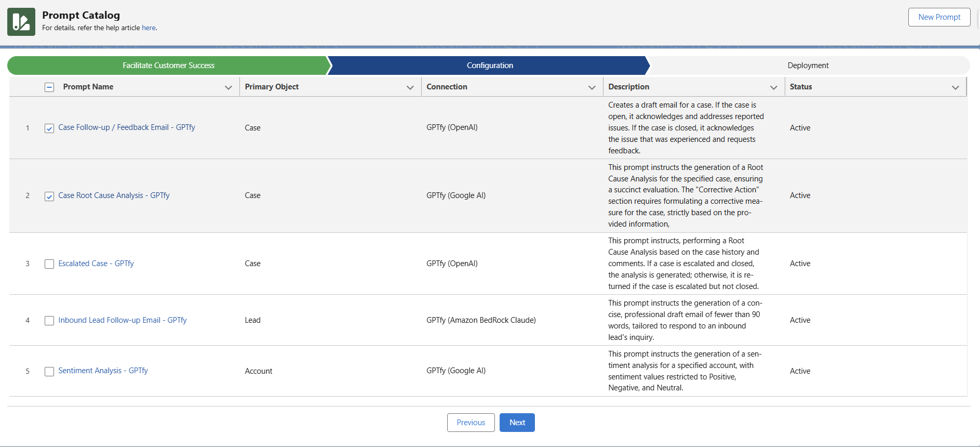Screen dimensions: 980x447
Task: Open the Connection column chevron menu
Action: click(592, 87)
